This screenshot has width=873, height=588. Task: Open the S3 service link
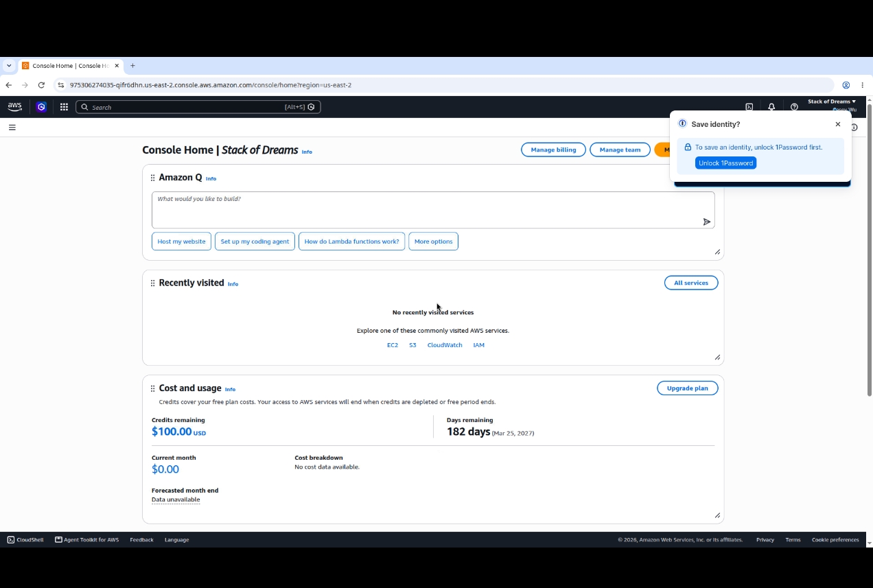[x=412, y=345]
